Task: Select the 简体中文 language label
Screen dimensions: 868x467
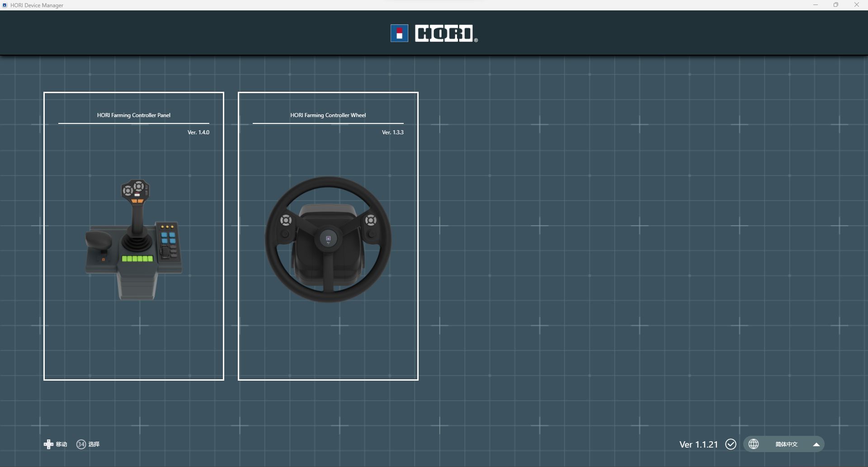Action: tap(787, 444)
